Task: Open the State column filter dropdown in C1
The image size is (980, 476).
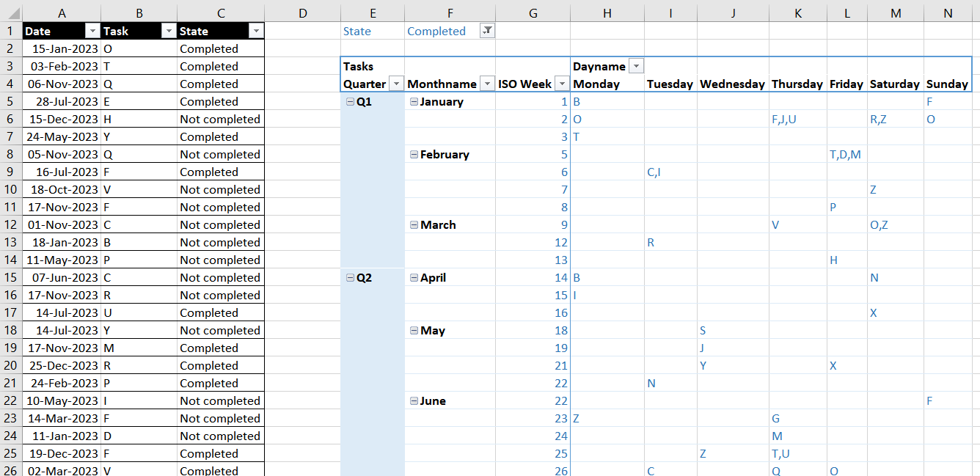Action: click(x=256, y=31)
